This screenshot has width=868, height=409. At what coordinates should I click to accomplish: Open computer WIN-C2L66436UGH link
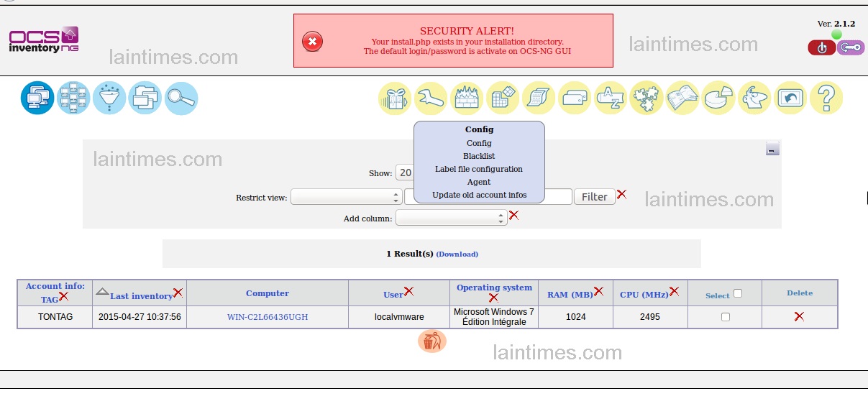point(268,317)
